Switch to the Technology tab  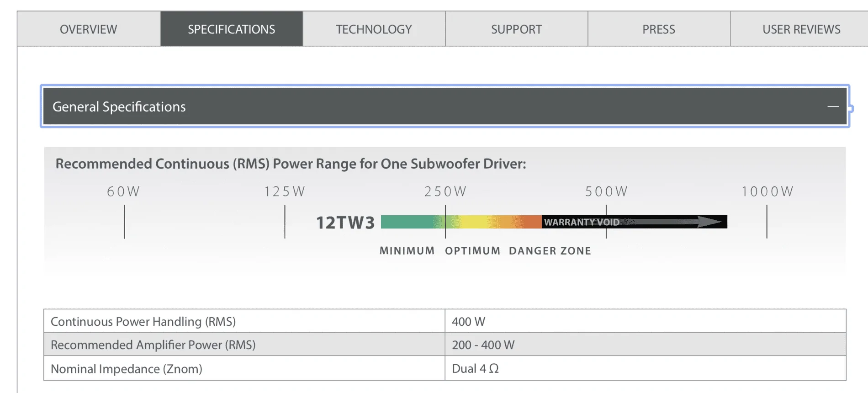374,29
